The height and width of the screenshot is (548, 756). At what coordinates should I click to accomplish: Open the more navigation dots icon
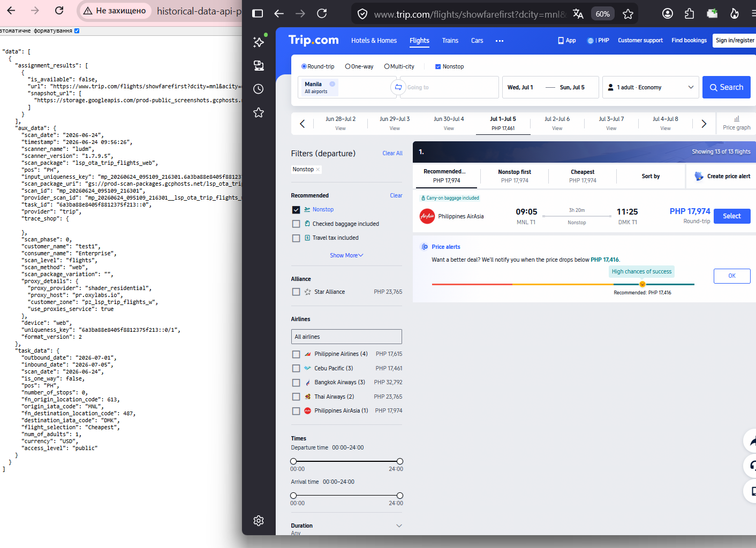(x=500, y=41)
